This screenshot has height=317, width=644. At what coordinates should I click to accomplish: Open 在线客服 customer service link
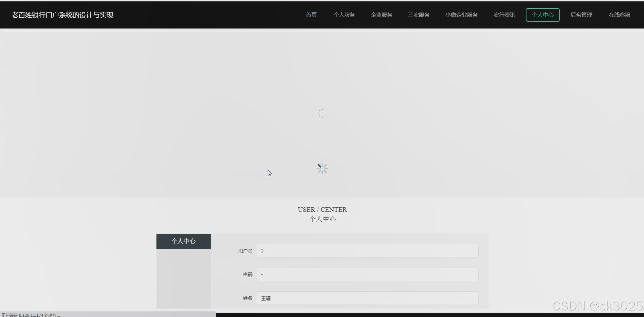[x=619, y=15]
